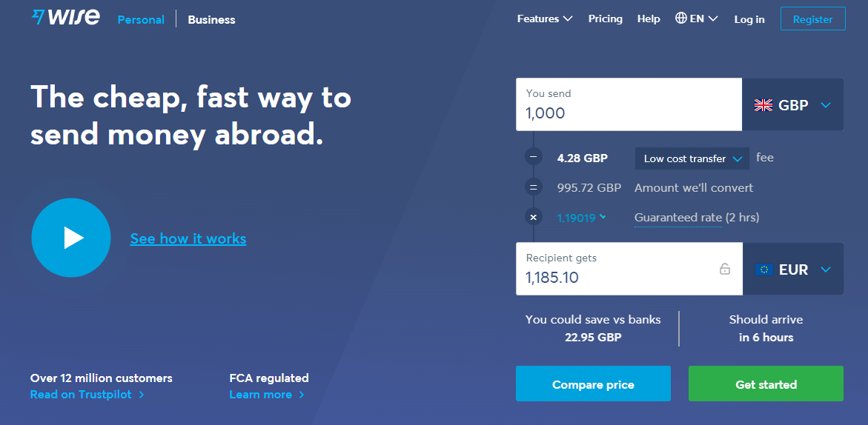This screenshot has width=868, height=425.
Task: Click the Compare price button
Action: (593, 384)
